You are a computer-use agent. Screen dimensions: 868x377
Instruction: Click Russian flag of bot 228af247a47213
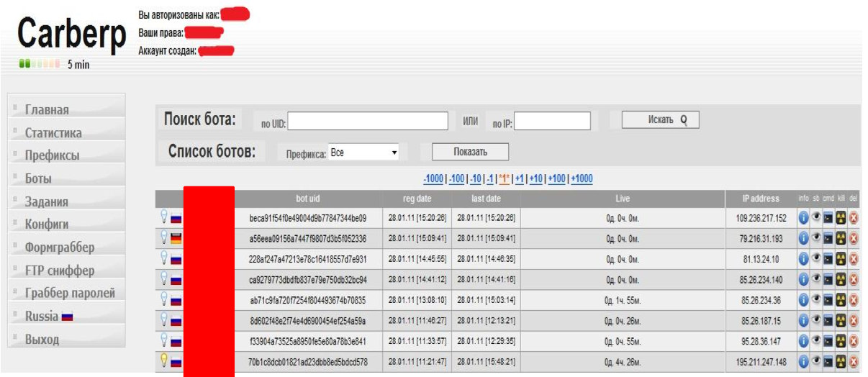click(x=176, y=259)
